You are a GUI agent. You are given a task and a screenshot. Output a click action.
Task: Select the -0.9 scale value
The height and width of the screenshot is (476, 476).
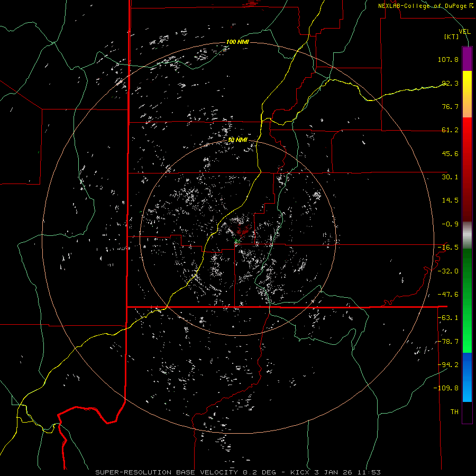(450, 224)
